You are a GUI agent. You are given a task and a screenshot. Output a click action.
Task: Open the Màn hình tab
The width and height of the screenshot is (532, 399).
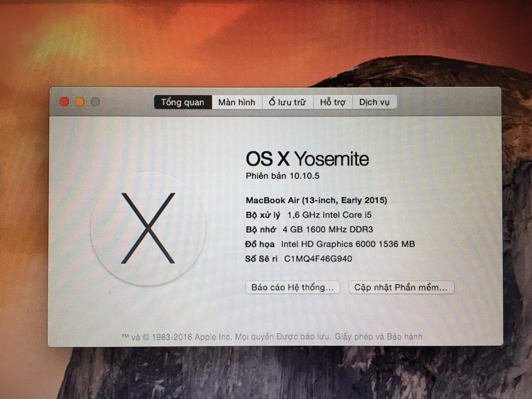237,102
